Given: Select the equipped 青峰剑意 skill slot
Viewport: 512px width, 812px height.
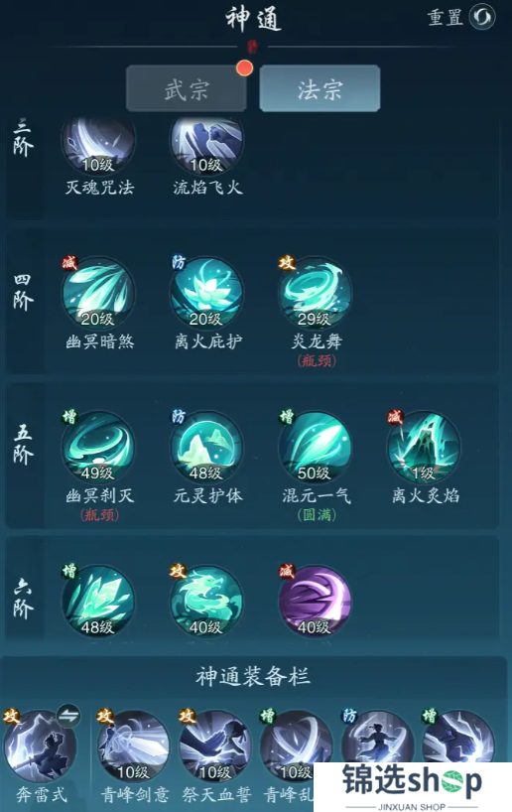Looking at the screenshot, I should [x=133, y=745].
